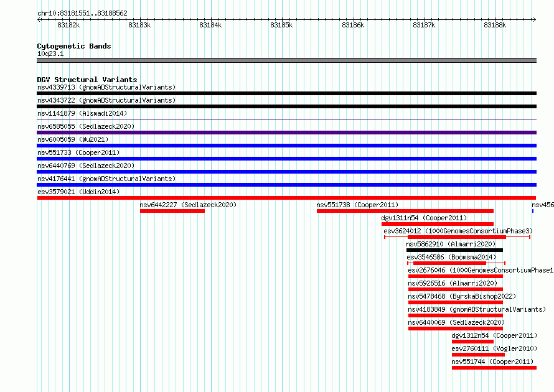This screenshot has height=392, width=554.
Task: Click the ruler's right arrow end
Action: pos(534,20)
